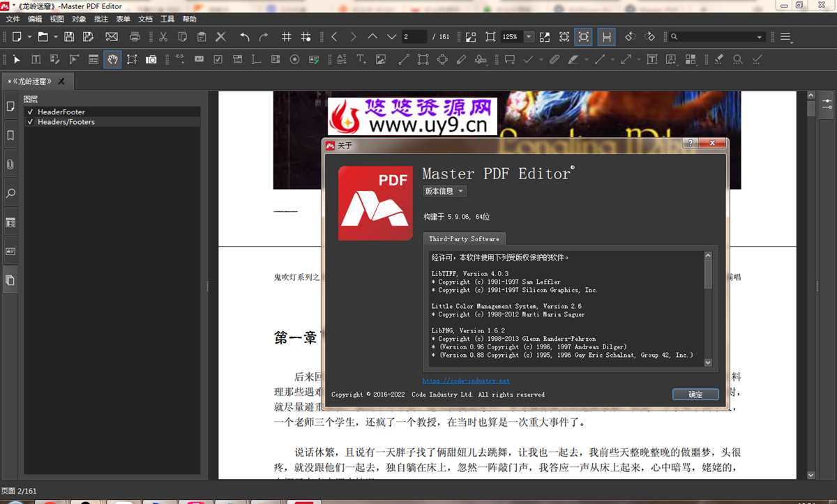Open the 版本信息 dropdown in About dialog
The width and height of the screenshot is (837, 504).
(444, 191)
